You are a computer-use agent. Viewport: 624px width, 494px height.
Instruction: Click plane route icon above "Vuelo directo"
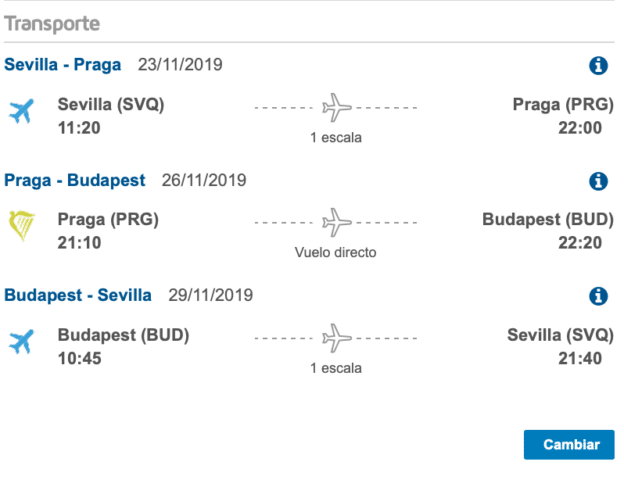(x=337, y=221)
